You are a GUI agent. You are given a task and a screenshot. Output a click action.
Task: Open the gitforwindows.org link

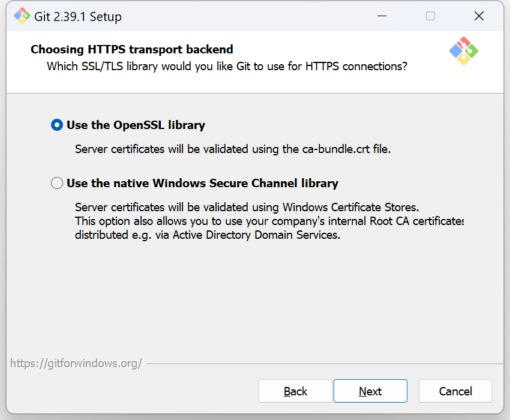click(76, 363)
